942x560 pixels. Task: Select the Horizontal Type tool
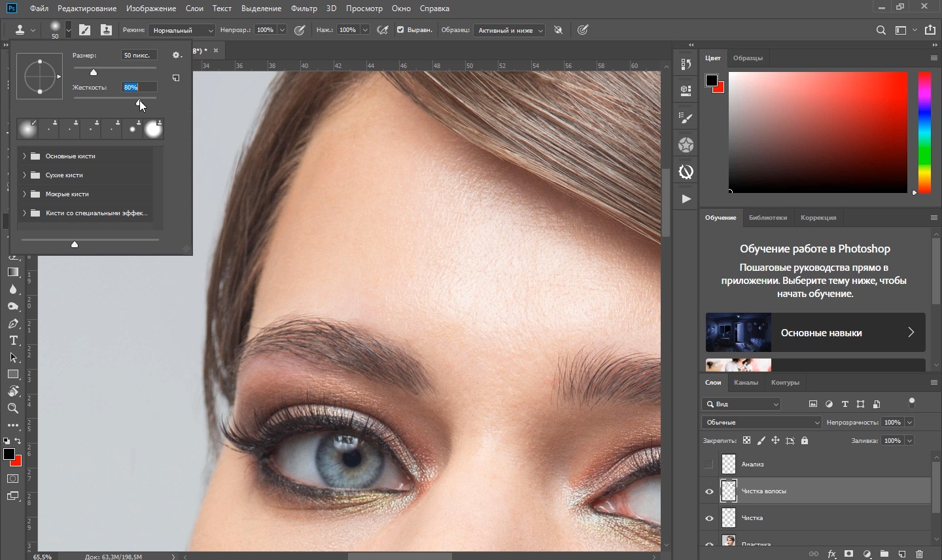point(13,341)
